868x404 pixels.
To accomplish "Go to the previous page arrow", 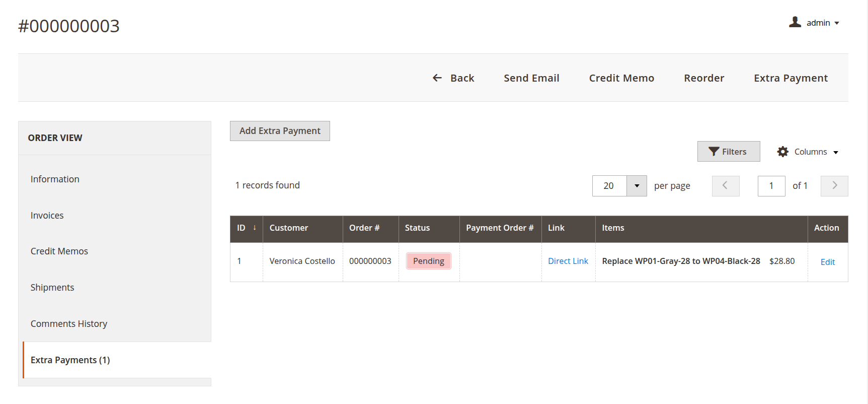I will tap(725, 186).
